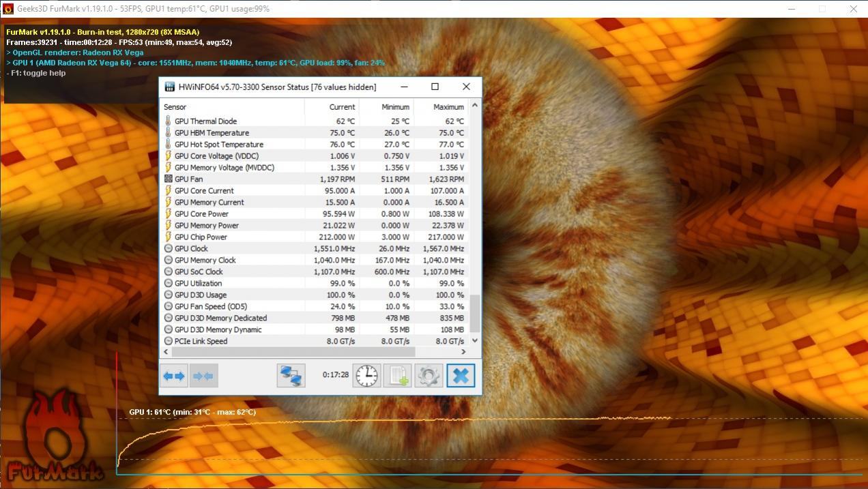Minimize the HWiNFO64 Sensor Status window
This screenshot has width=868, height=489.
[404, 87]
